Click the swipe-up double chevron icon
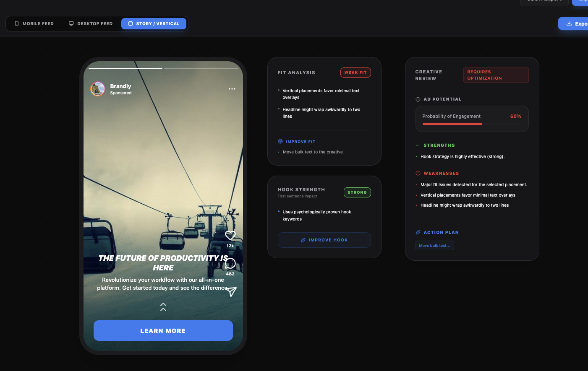The image size is (588, 371). tap(163, 307)
